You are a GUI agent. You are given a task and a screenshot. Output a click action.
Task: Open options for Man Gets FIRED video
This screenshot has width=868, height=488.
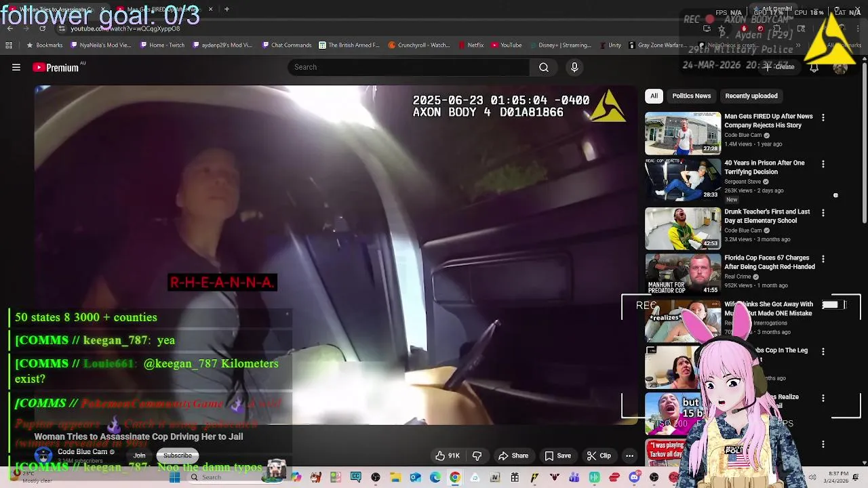coord(823,117)
